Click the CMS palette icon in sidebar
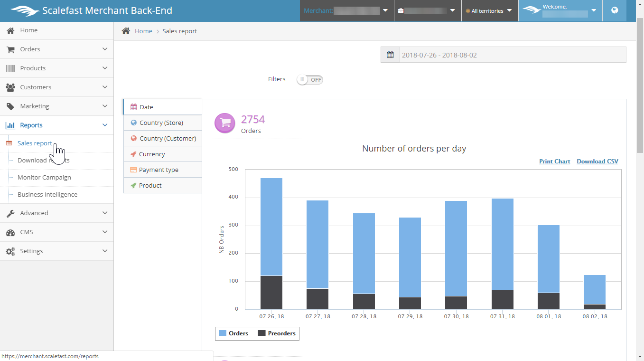644x361 pixels. click(x=10, y=232)
